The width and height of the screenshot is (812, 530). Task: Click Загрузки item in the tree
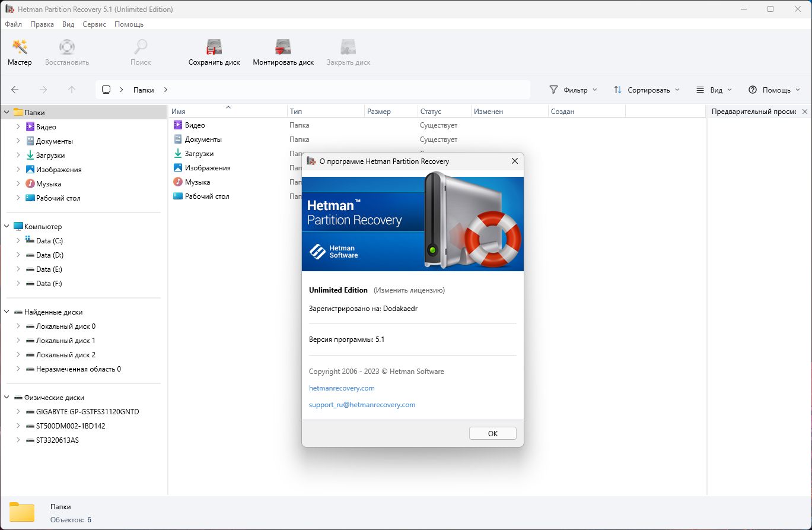click(50, 155)
